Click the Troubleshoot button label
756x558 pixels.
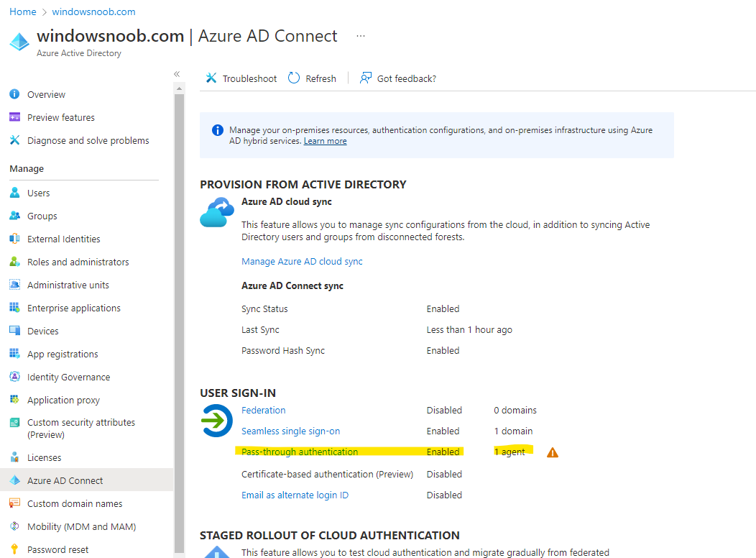click(250, 78)
